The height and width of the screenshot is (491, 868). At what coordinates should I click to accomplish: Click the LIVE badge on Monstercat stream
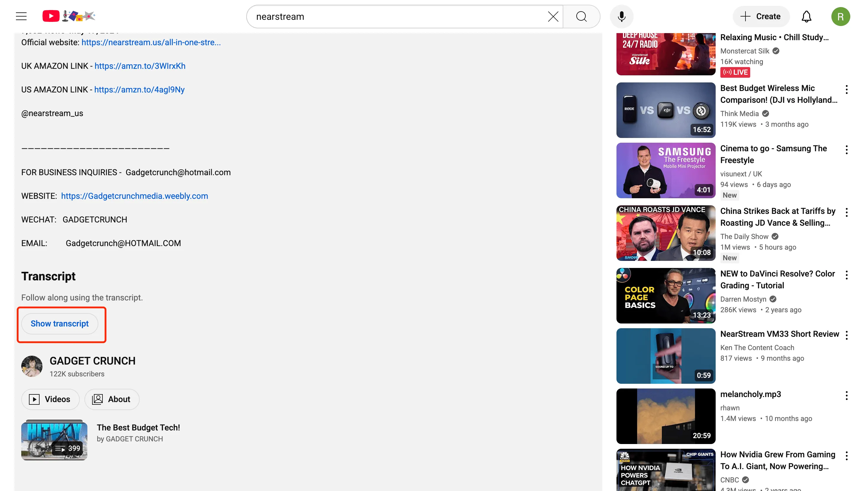coord(735,72)
